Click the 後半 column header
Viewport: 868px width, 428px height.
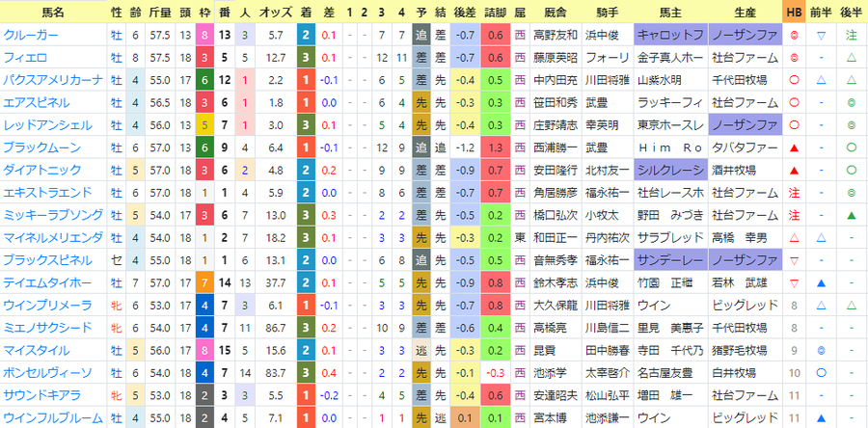pyautogui.click(x=852, y=12)
